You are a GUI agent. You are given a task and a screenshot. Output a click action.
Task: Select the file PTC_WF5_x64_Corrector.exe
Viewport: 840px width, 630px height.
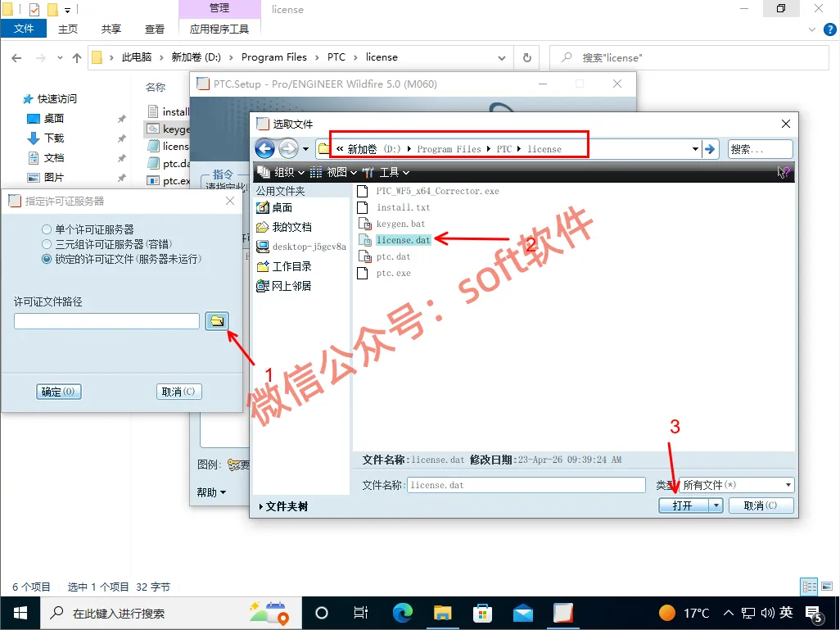pyautogui.click(x=428, y=191)
